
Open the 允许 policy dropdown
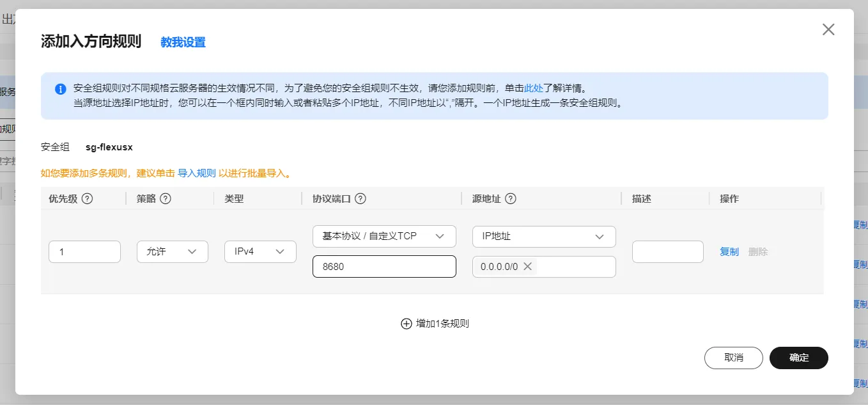(x=173, y=251)
